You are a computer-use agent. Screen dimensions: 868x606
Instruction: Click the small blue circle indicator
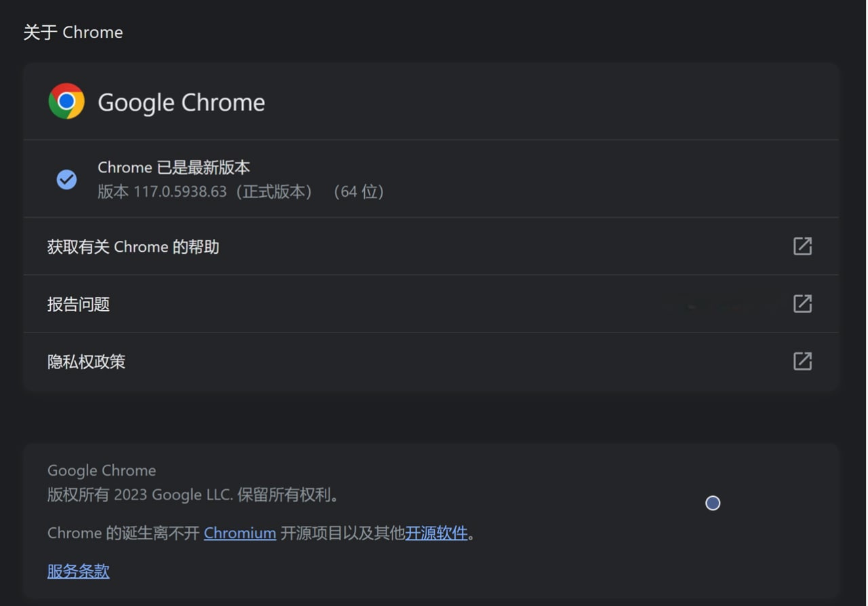coord(713,503)
